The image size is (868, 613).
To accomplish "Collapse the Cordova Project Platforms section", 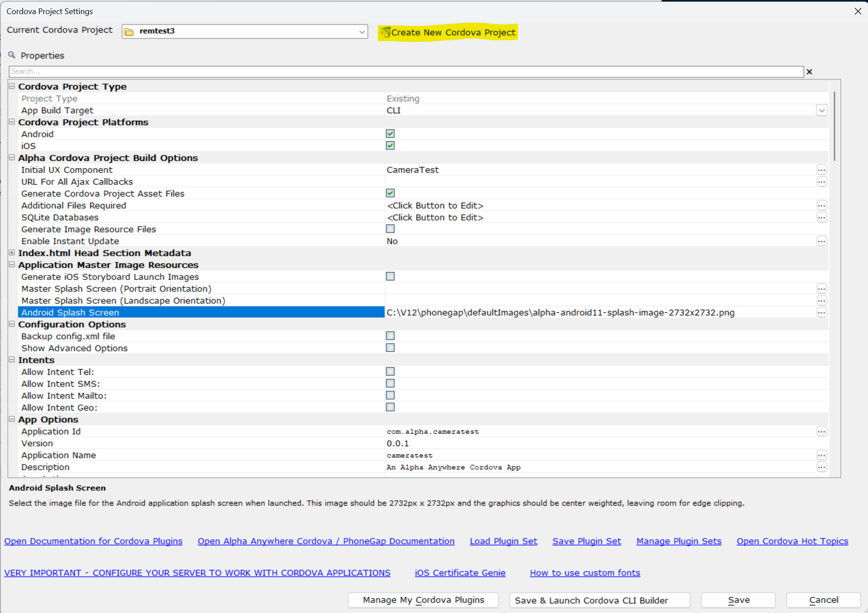I will 12,122.
